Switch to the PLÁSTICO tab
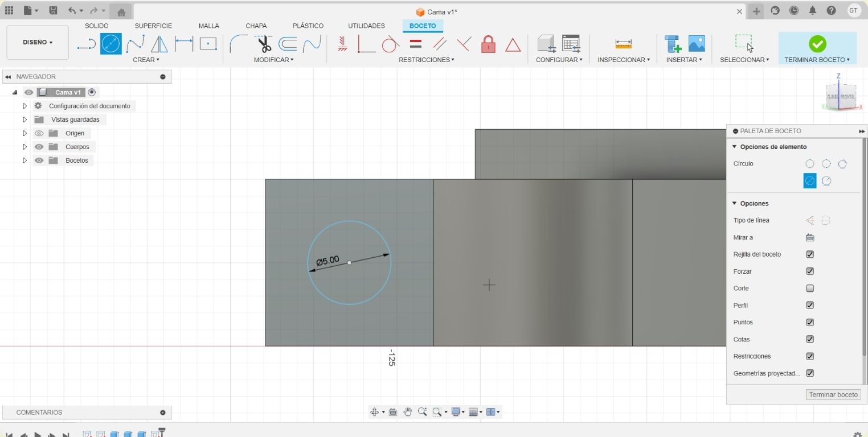The width and height of the screenshot is (868, 437). tap(308, 26)
